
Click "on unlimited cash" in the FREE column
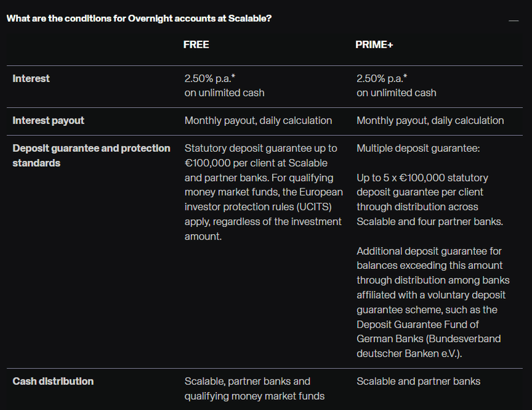[224, 93]
